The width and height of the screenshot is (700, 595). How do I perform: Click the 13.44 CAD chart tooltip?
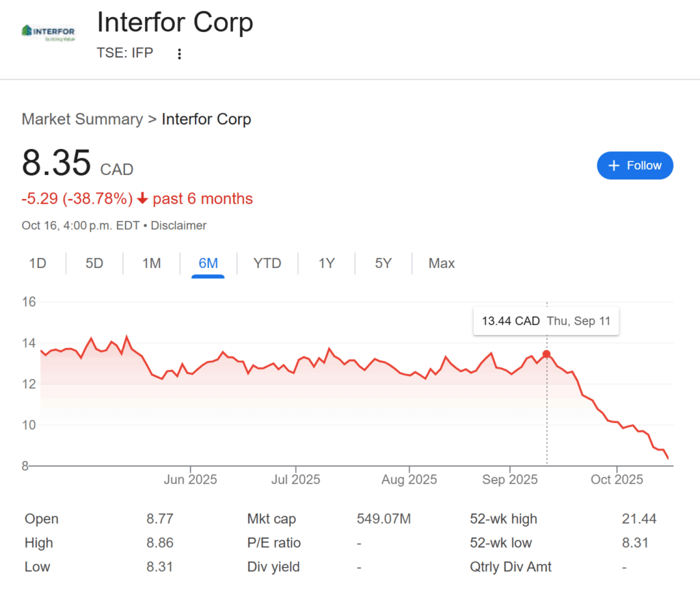(546, 321)
